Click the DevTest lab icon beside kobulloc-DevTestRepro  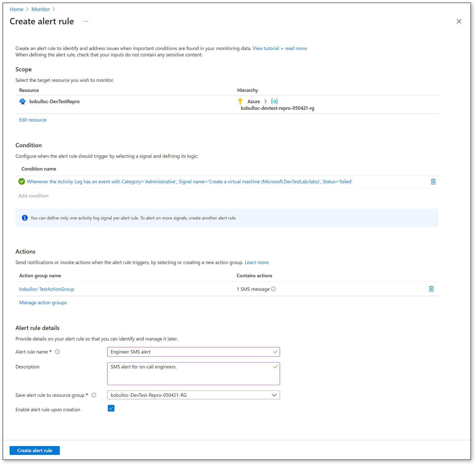[22, 101]
